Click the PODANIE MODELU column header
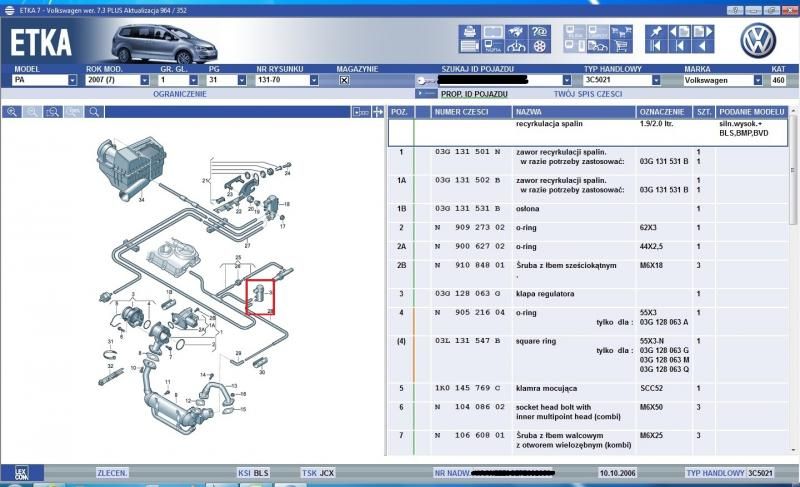The height and width of the screenshot is (487, 800). 752,112
